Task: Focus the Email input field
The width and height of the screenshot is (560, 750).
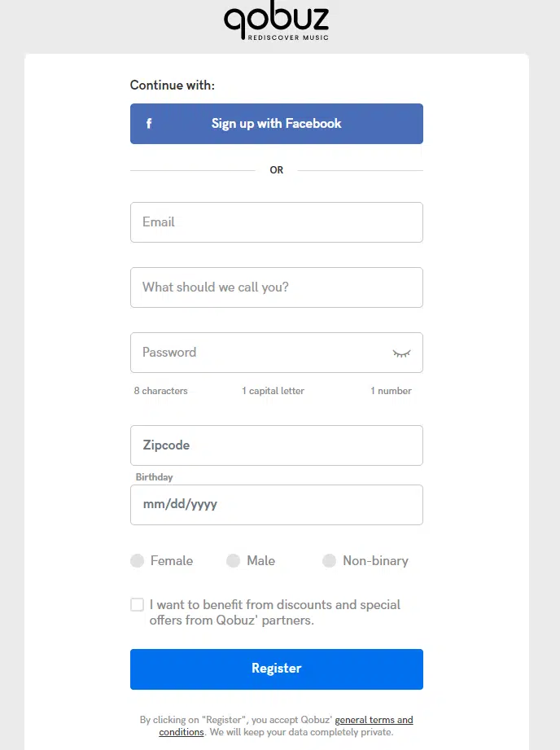Action: tap(277, 222)
